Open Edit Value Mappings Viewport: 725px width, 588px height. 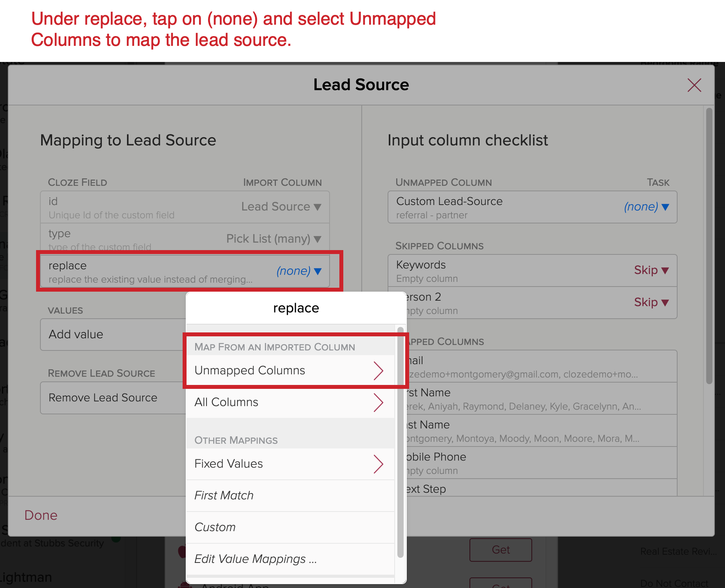[256, 559]
